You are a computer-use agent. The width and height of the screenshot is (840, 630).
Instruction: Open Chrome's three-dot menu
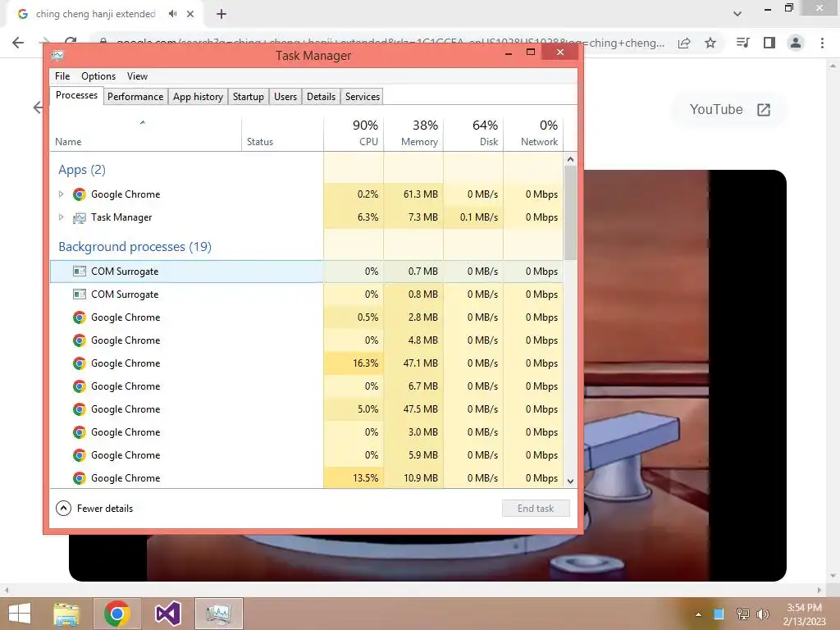(x=822, y=43)
